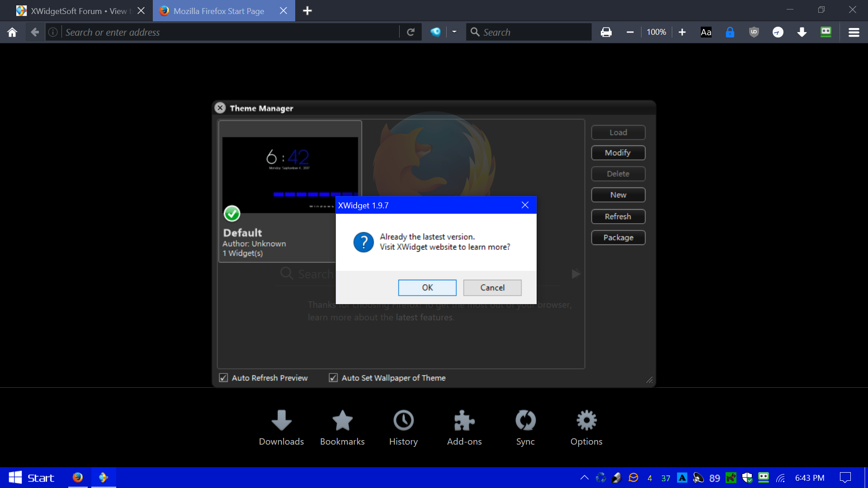Click the Firefox Home toolbar icon

coord(12,32)
